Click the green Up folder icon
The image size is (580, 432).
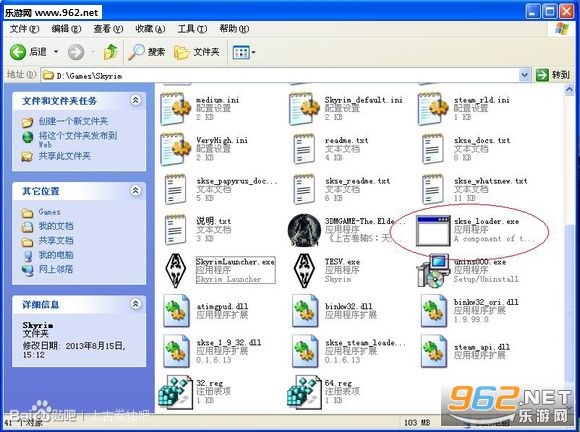click(110, 52)
